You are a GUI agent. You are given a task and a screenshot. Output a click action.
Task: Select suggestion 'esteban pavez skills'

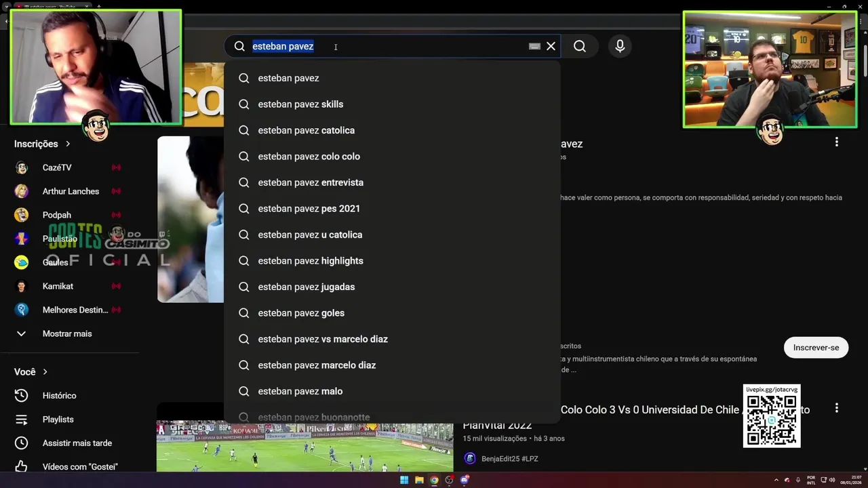point(392,104)
